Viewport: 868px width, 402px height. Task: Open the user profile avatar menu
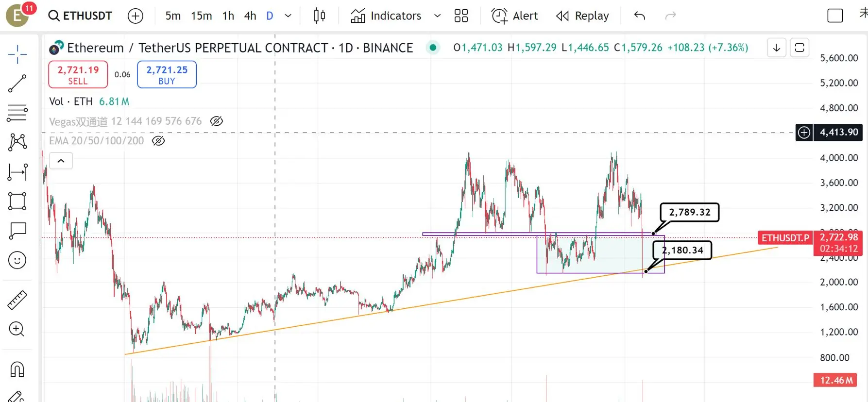[x=17, y=15]
